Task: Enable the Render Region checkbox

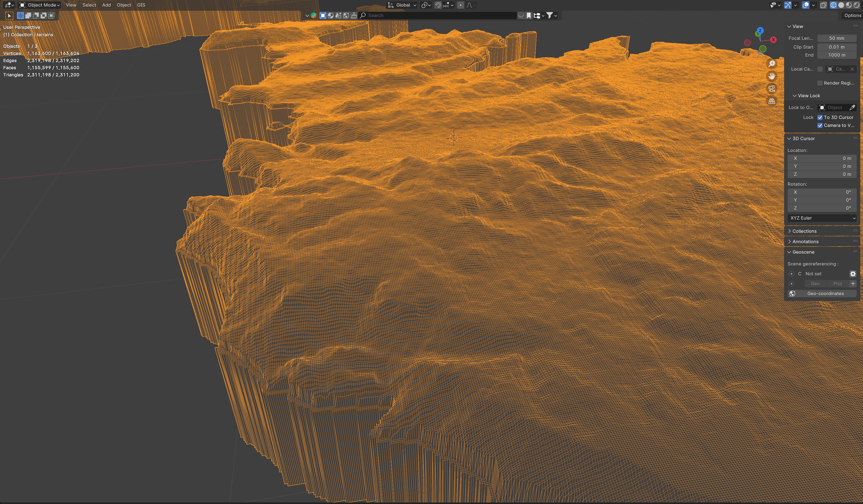Action: (x=820, y=83)
